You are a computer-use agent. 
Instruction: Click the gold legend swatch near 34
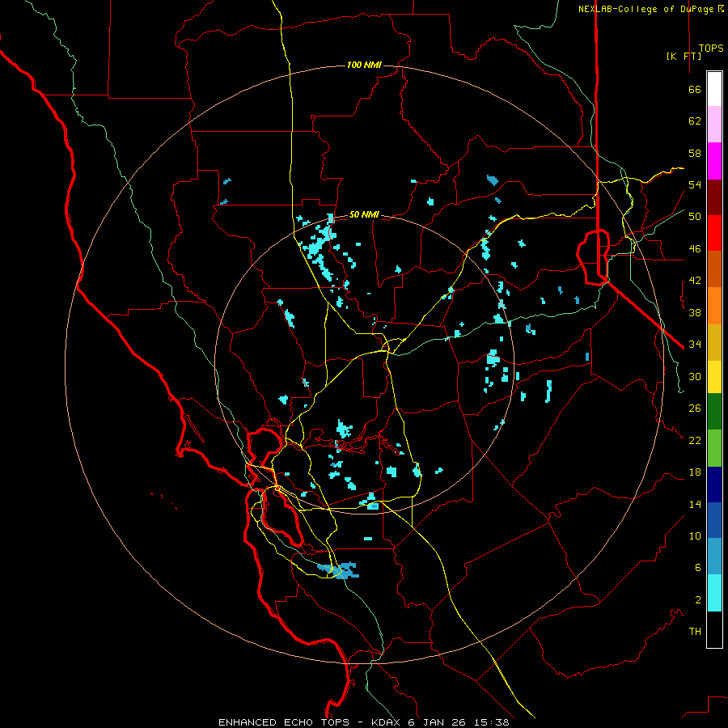[x=714, y=342]
